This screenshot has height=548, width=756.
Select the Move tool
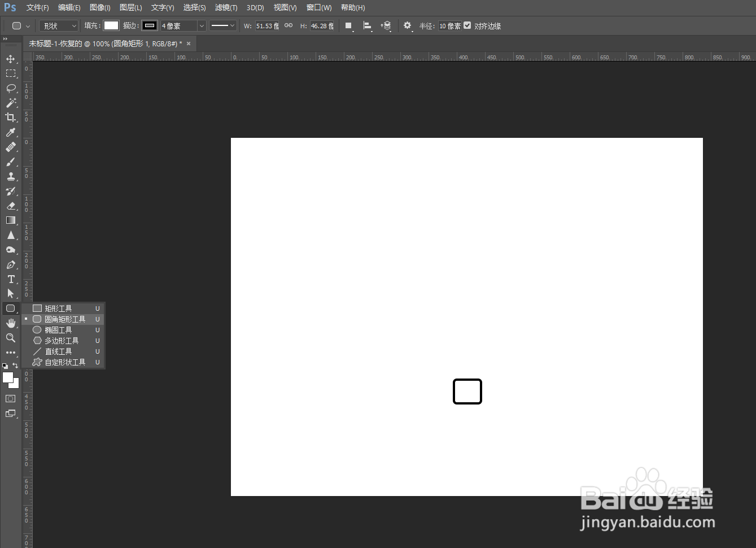[11, 59]
